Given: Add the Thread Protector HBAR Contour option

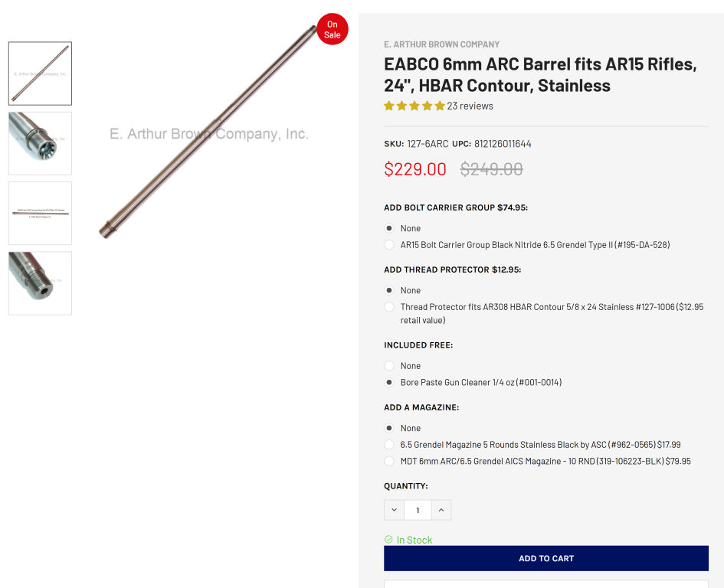Looking at the screenshot, I should (389, 307).
